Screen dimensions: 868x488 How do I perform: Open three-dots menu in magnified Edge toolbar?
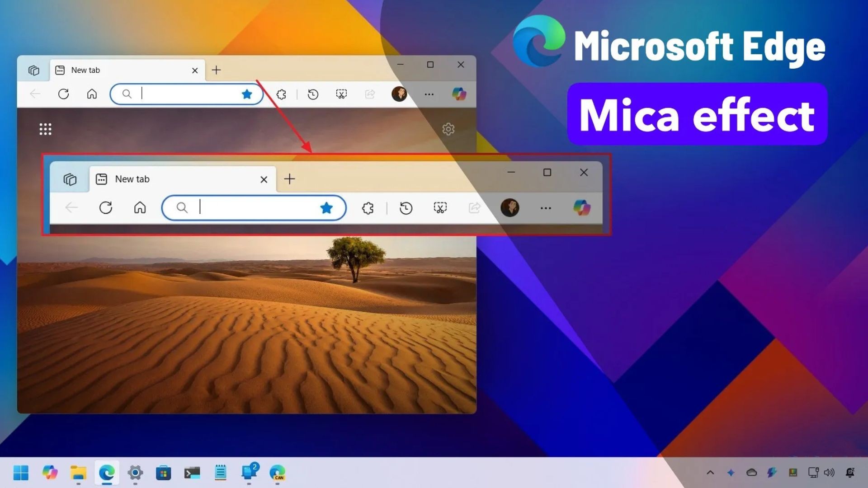click(546, 208)
